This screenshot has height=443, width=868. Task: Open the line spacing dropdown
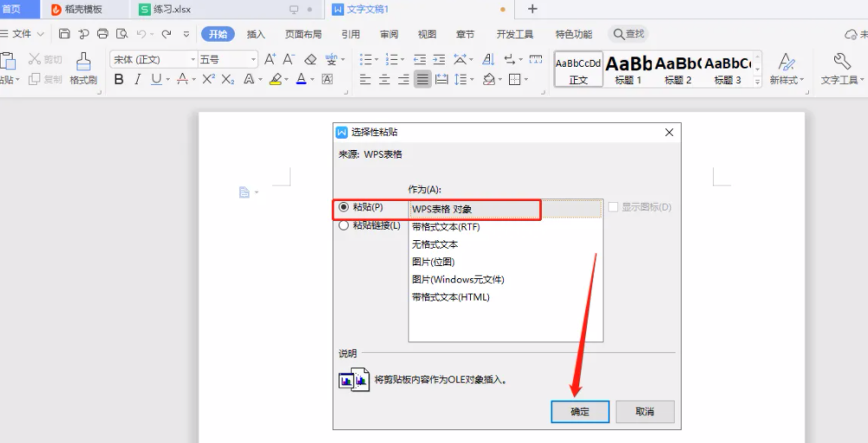pyautogui.click(x=472, y=81)
